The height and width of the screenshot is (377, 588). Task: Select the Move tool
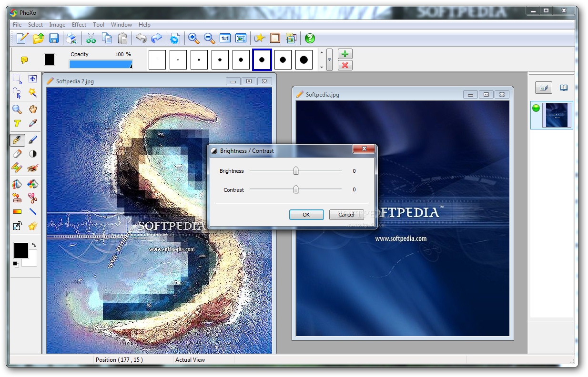coord(32,79)
